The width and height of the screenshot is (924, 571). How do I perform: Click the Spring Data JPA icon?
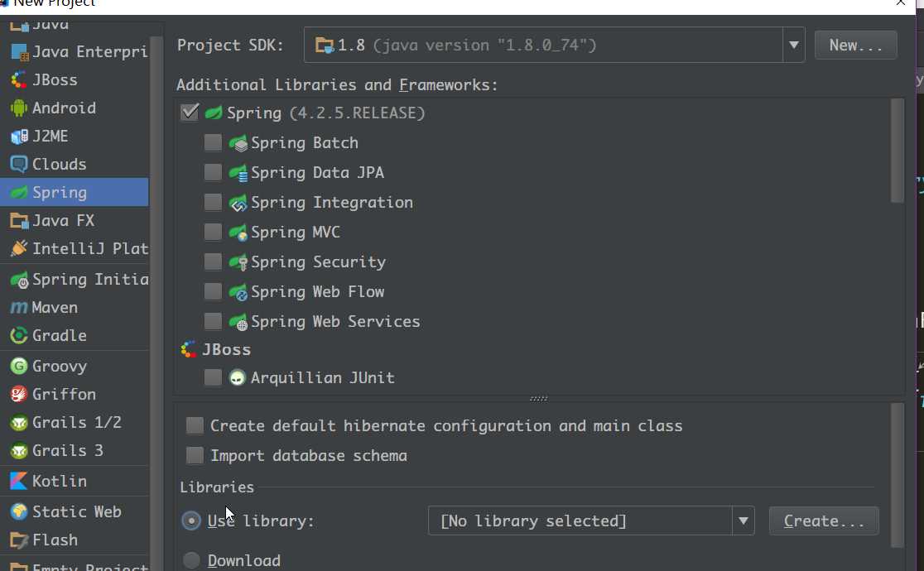point(238,173)
